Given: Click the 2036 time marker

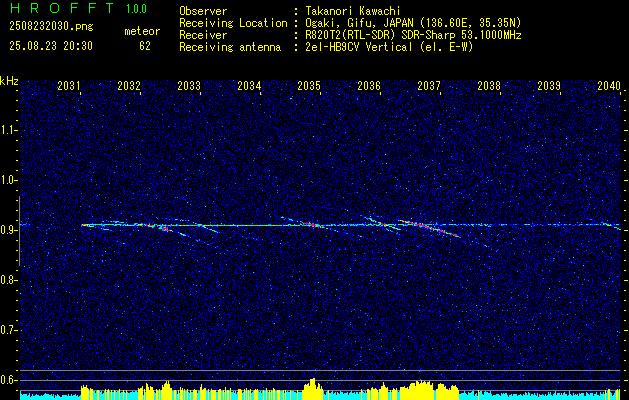Looking at the screenshot, I should (x=369, y=85).
